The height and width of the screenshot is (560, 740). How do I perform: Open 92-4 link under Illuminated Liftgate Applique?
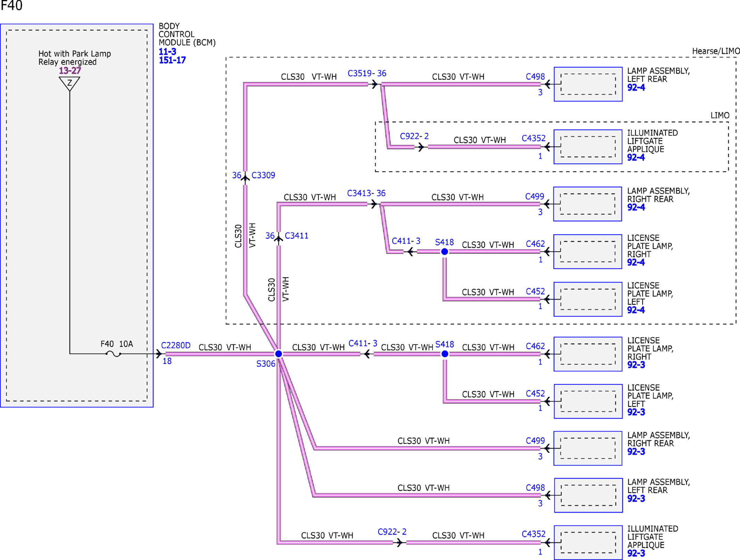(636, 157)
